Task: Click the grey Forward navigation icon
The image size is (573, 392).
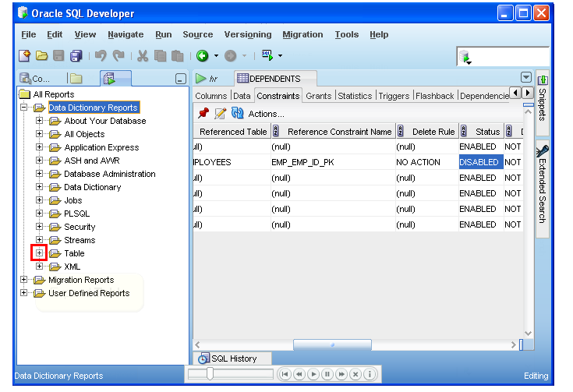Action: pyautogui.click(x=230, y=56)
